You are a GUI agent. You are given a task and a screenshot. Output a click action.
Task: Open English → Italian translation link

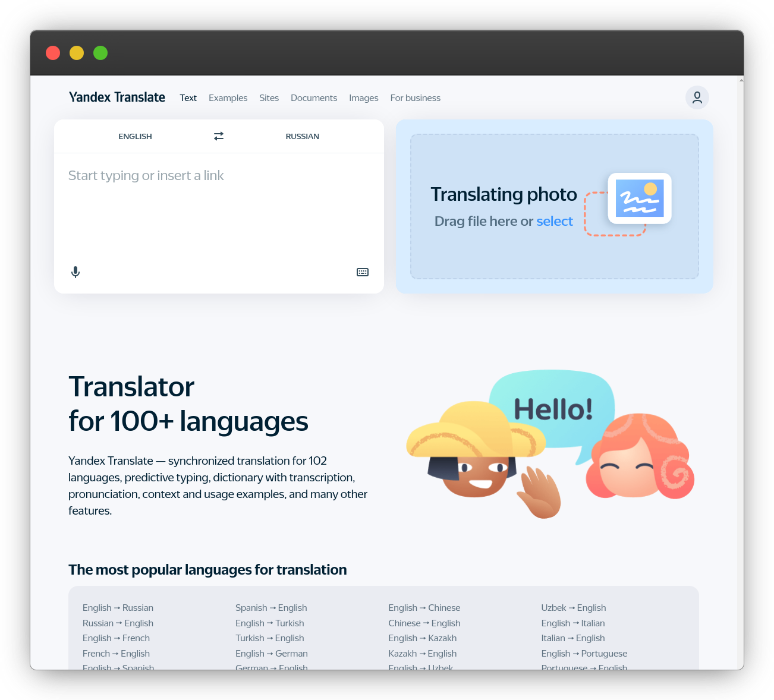pos(573,623)
